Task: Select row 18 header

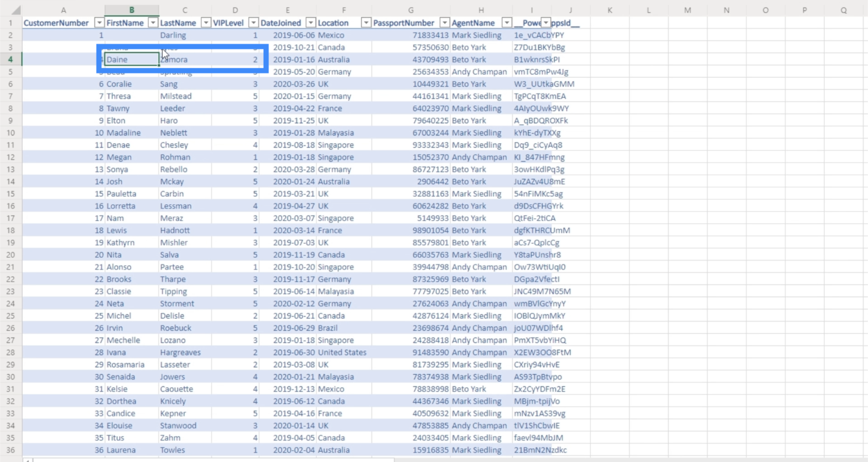Action: [x=10, y=230]
